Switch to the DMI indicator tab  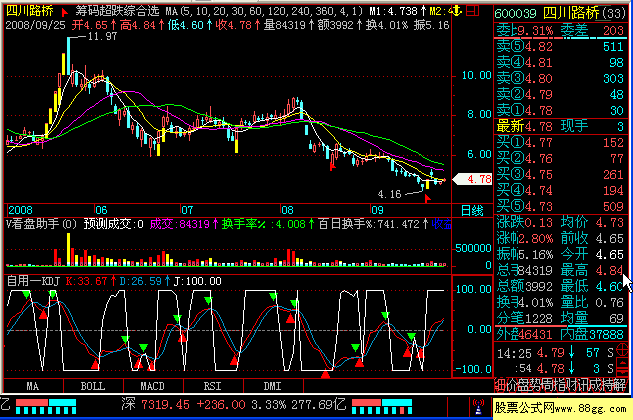272,386
